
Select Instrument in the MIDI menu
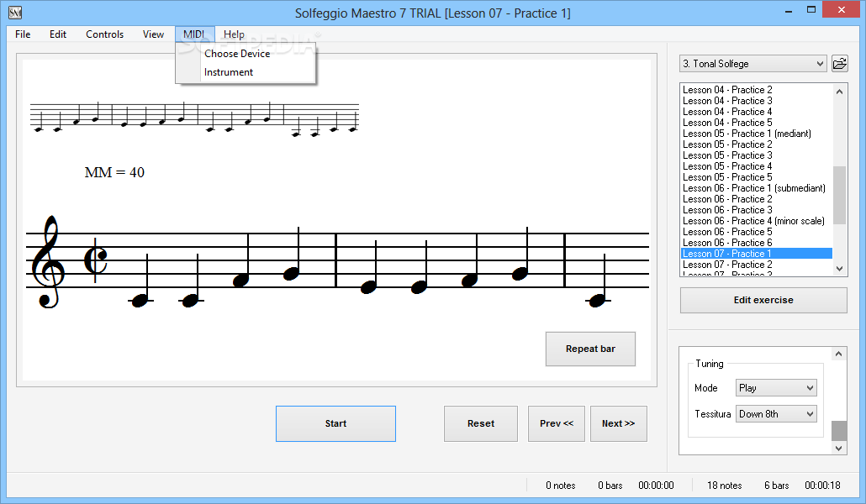[229, 72]
